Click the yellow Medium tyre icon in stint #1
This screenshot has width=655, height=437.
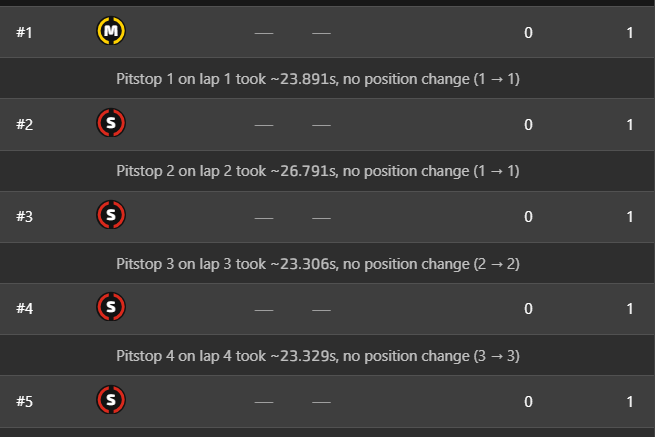111,32
